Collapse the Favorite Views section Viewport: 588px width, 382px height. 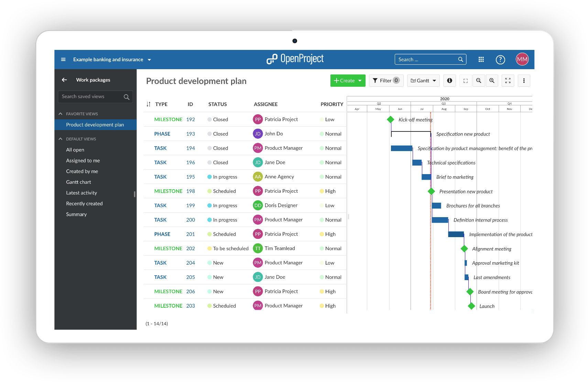61,114
